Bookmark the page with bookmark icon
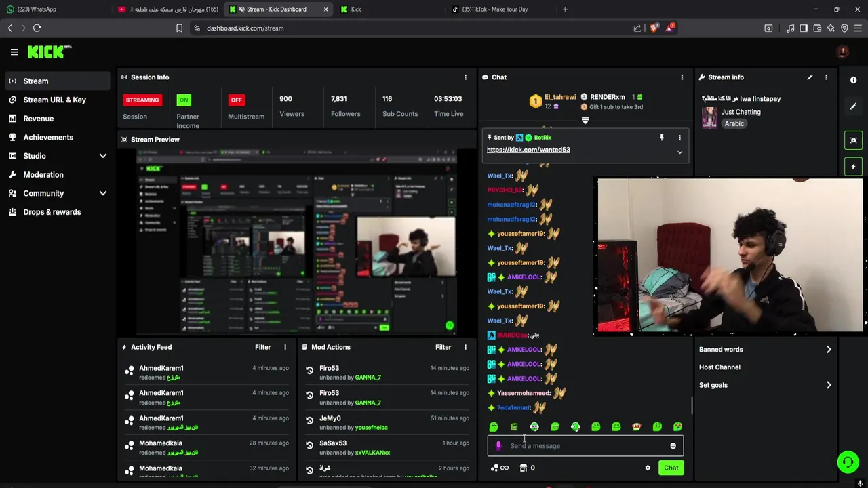 tap(179, 28)
